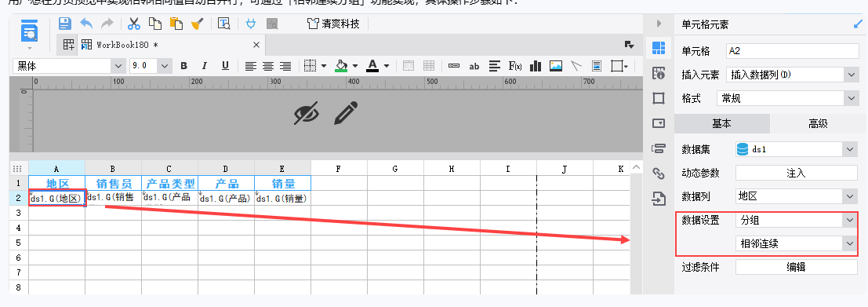Insert chart bar icon
Screen dimensions: 868x307
coord(536,66)
